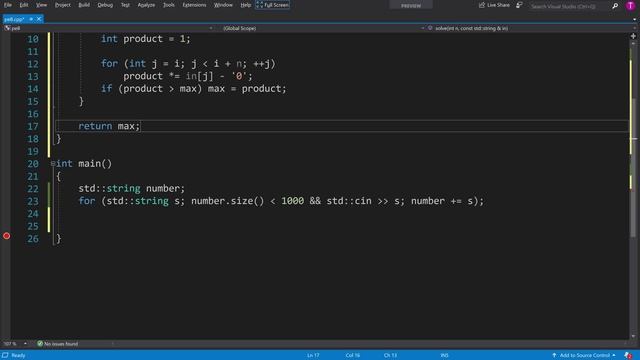The width and height of the screenshot is (640, 360).
Task: Click on 'return max;' code line
Action: (109, 126)
